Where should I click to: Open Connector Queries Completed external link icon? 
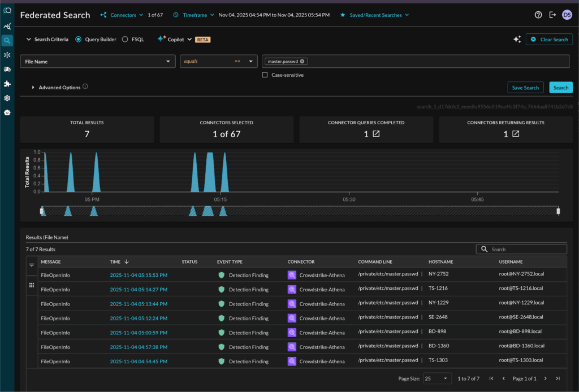point(376,134)
